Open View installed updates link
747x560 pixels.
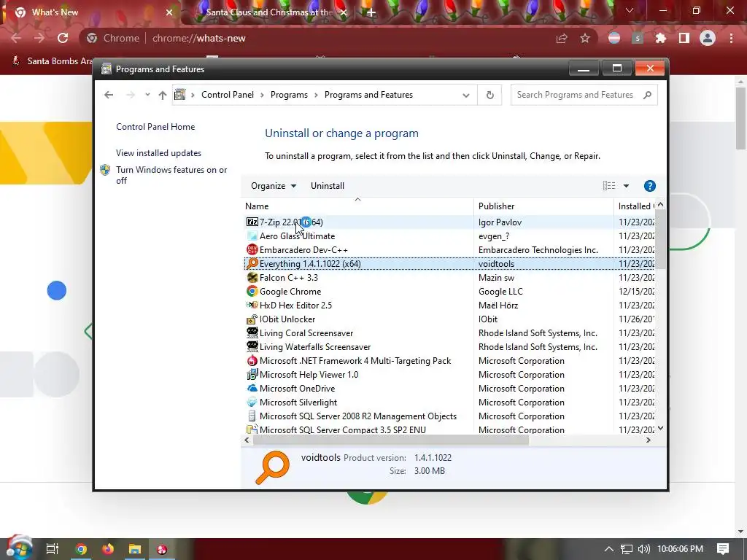pyautogui.click(x=158, y=153)
